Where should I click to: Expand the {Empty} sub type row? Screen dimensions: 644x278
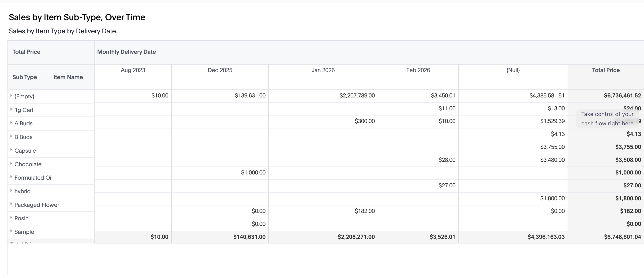coord(11,96)
